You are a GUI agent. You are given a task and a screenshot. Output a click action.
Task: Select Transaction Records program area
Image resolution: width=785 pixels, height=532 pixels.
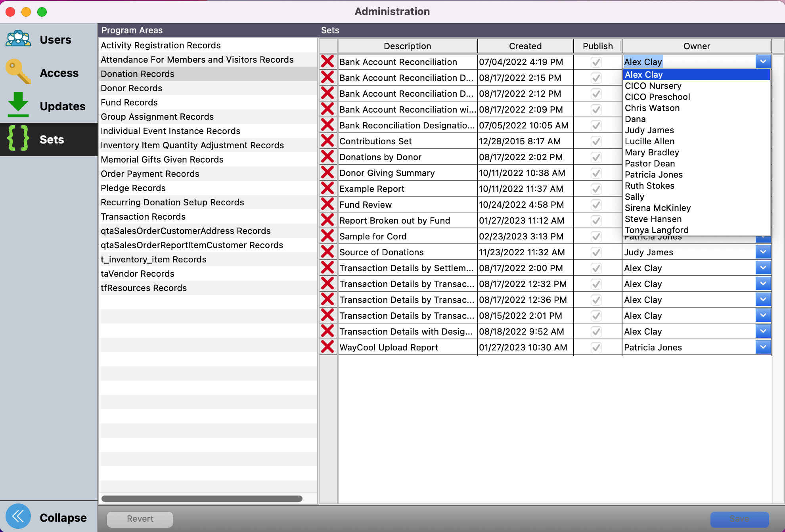tap(143, 216)
